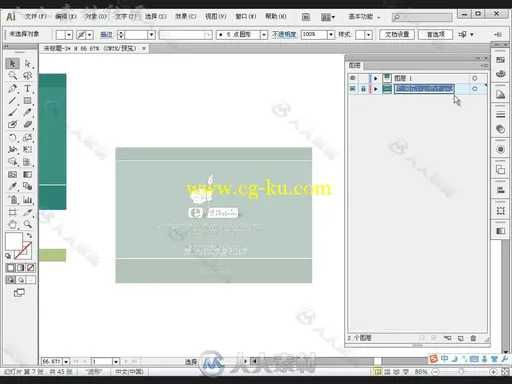The width and height of the screenshot is (512, 384).
Task: Open the 编辑(E) menu
Action: (65, 16)
